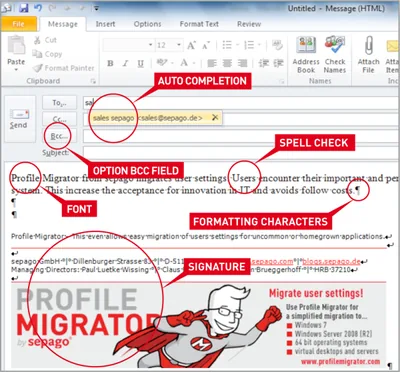The width and height of the screenshot is (400, 372).
Task: Switch to the Insert ribbon tab
Action: (105, 24)
